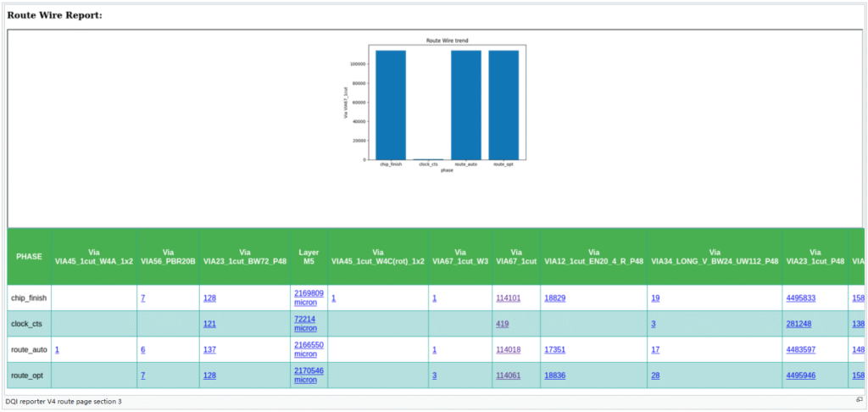The height and width of the screenshot is (412, 868).
Task: Click the chip_finish VIA23_1cut_P48 value 4495833
Action: pyautogui.click(x=800, y=298)
